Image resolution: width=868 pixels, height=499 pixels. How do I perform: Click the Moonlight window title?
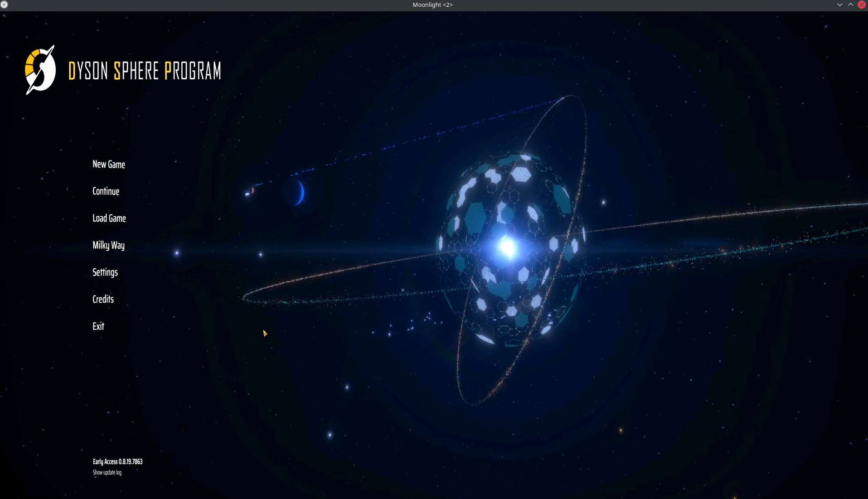[x=432, y=5]
